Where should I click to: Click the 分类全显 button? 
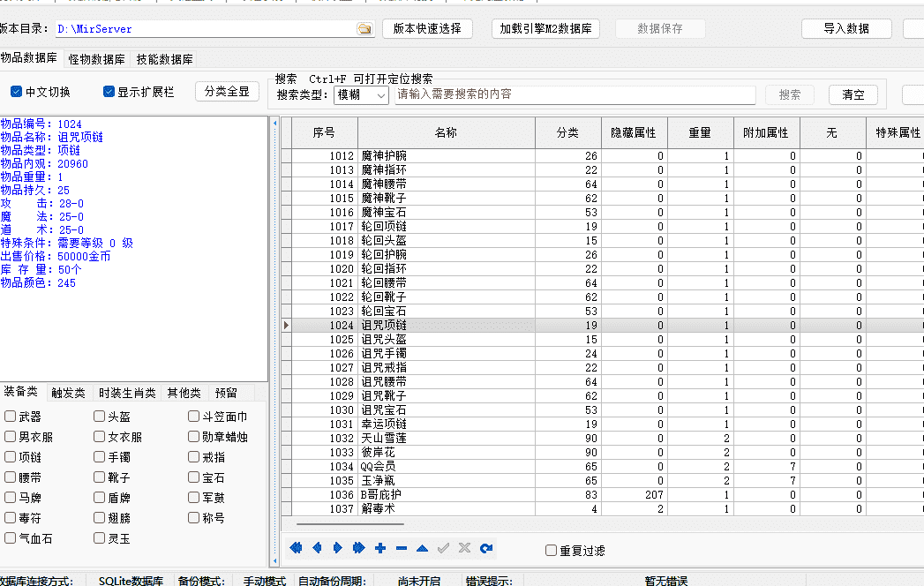227,92
